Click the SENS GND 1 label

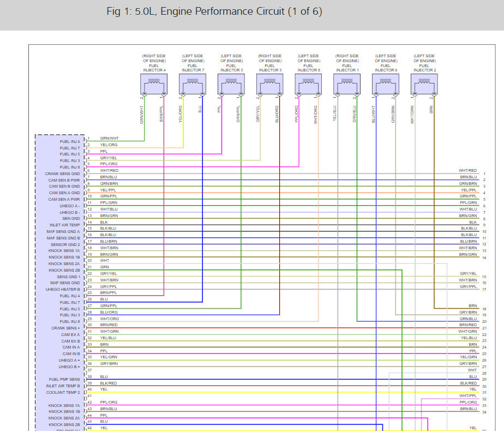coord(69,277)
